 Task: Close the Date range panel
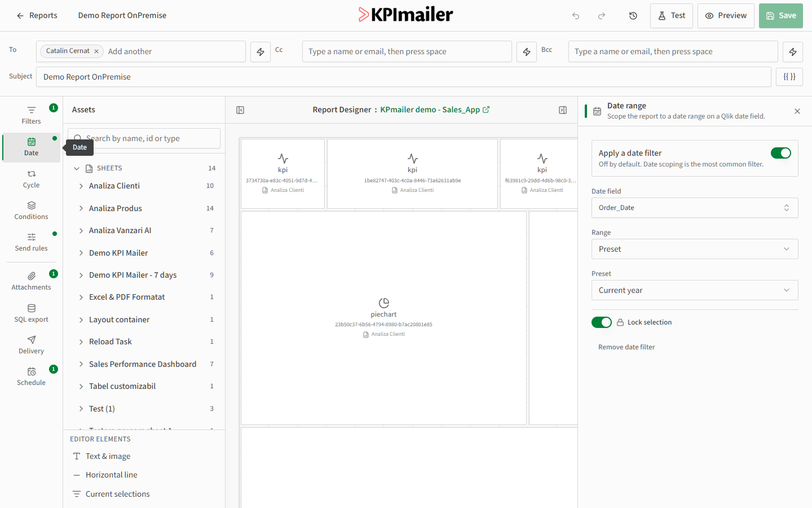797,111
